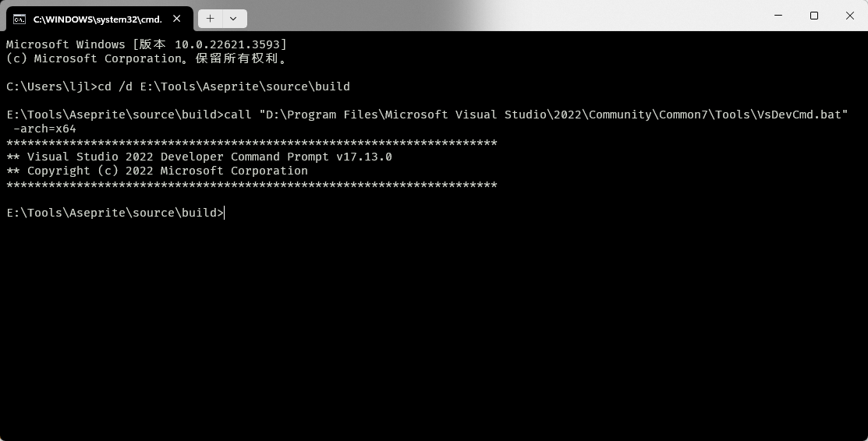Expand the new tab profile dropdown
This screenshot has height=441, width=868.
(x=233, y=19)
